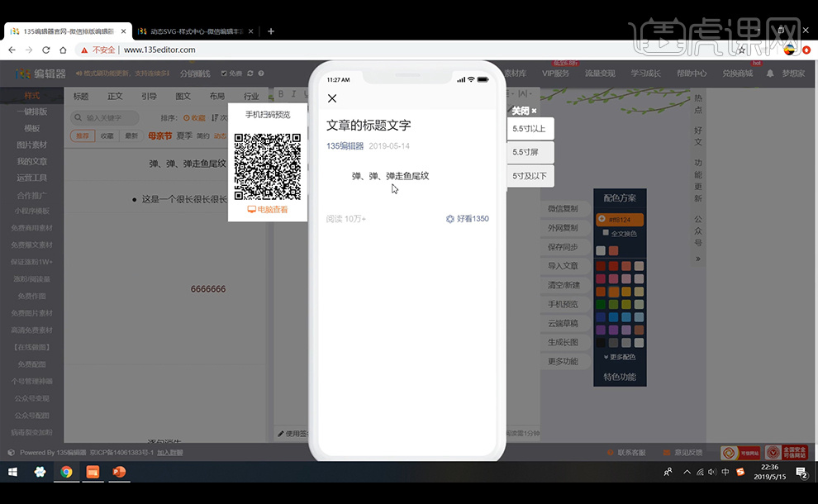Select the 推荐 filter button
The width and height of the screenshot is (818, 504).
83,136
